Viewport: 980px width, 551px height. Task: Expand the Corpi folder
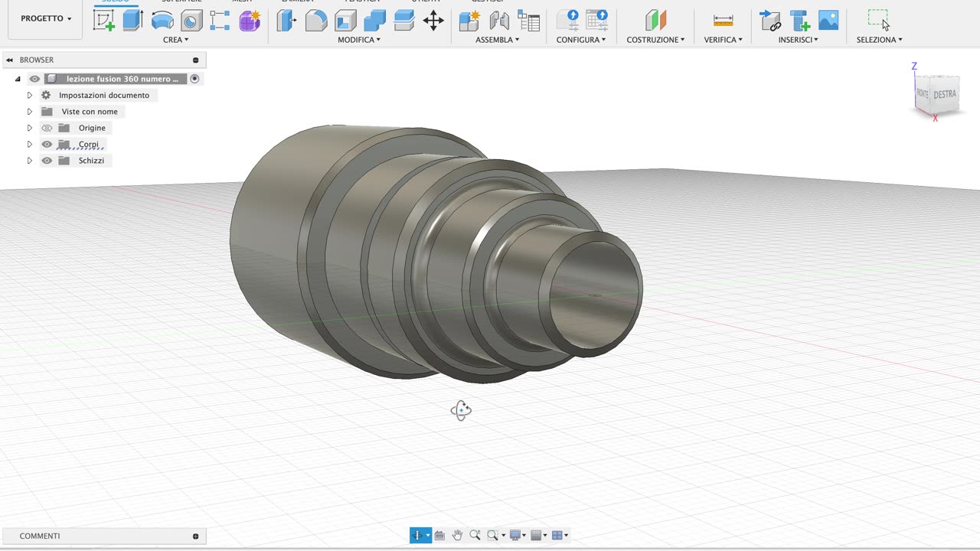coord(30,144)
